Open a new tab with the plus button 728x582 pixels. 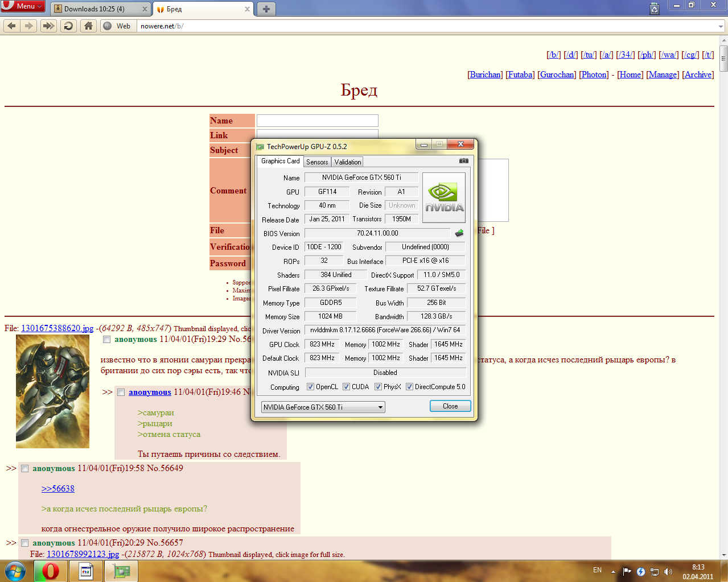coord(266,9)
